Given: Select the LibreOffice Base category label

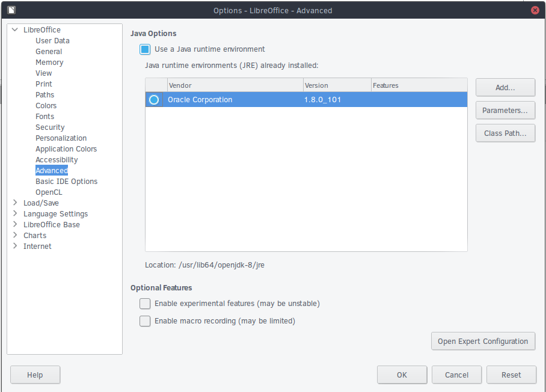Looking at the screenshot, I should coord(52,224).
